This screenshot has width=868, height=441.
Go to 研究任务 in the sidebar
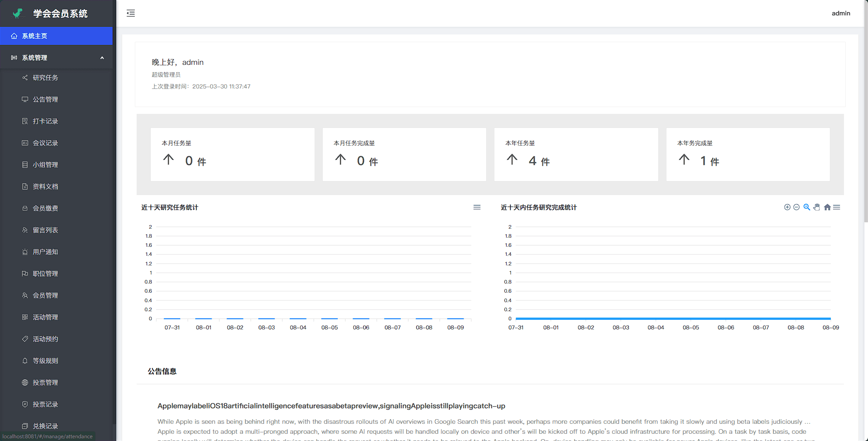tap(45, 78)
